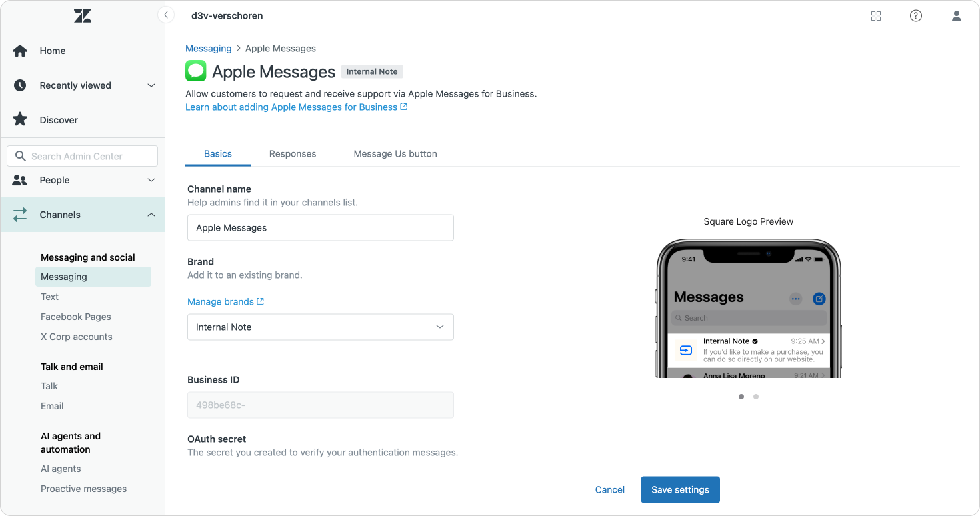
Task: Click the Zendesk logo icon
Action: pyautogui.click(x=83, y=16)
